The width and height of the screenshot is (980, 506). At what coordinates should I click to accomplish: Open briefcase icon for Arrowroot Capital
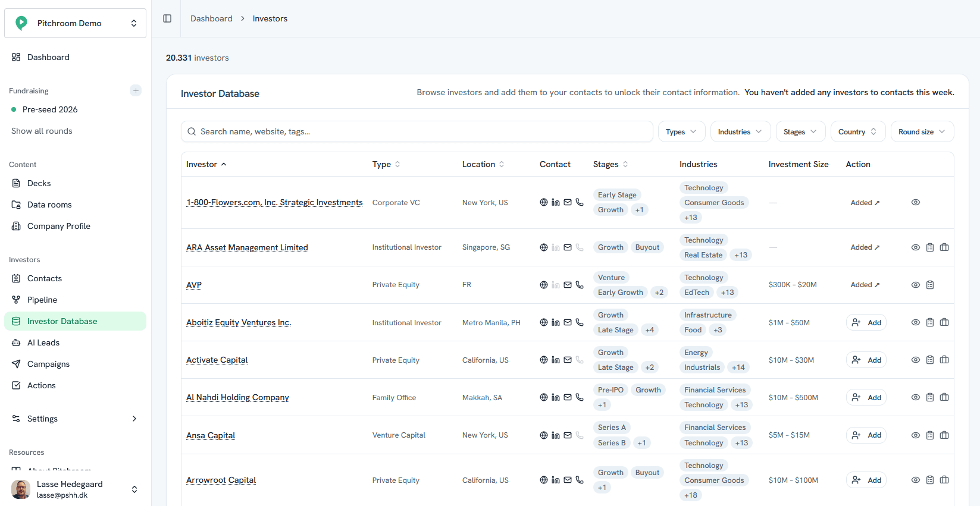click(x=944, y=480)
